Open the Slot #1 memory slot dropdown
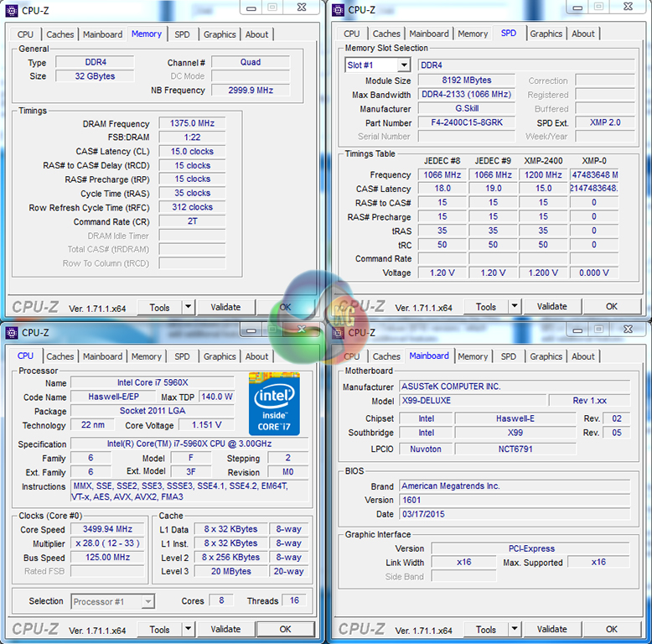 click(380, 65)
